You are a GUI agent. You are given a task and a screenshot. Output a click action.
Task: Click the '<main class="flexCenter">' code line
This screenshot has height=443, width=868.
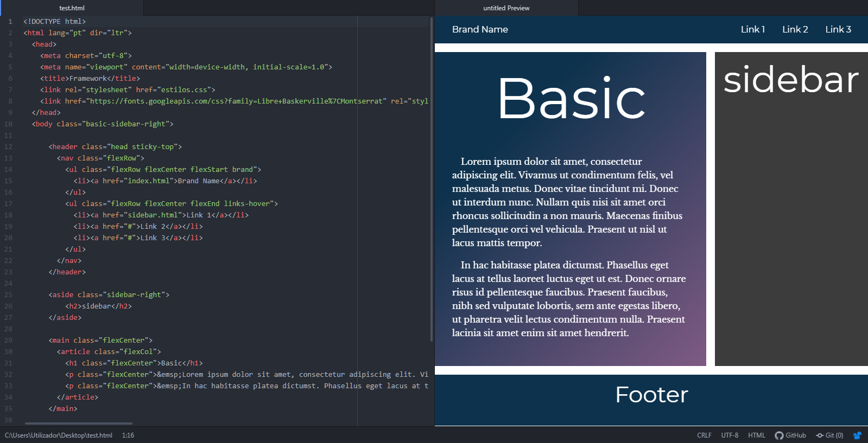(x=100, y=341)
